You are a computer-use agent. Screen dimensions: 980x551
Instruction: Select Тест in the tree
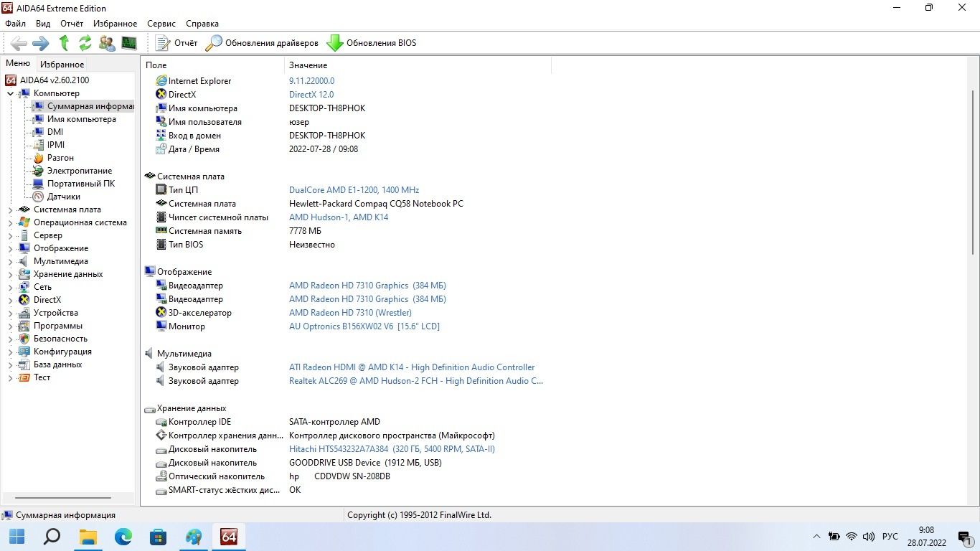click(x=42, y=377)
